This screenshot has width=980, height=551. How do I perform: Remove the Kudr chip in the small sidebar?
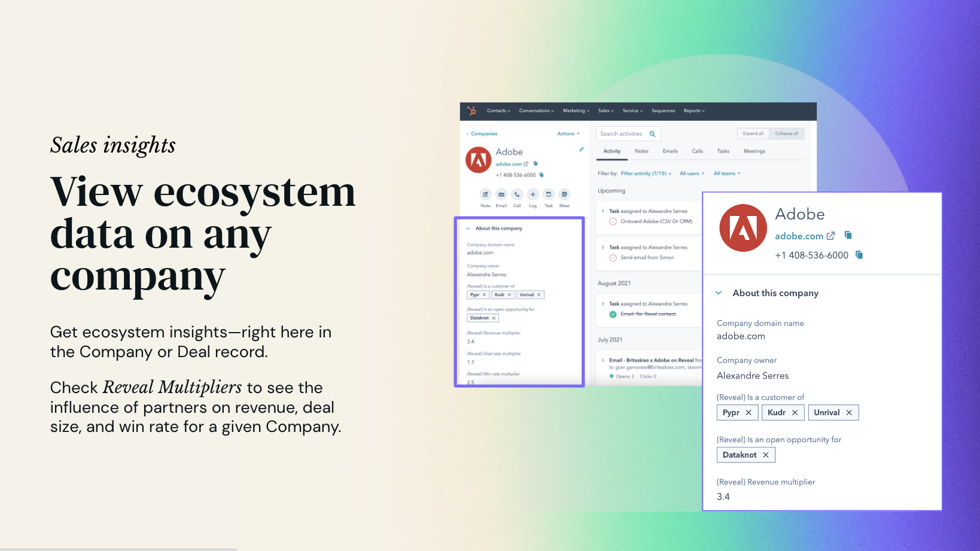point(509,295)
